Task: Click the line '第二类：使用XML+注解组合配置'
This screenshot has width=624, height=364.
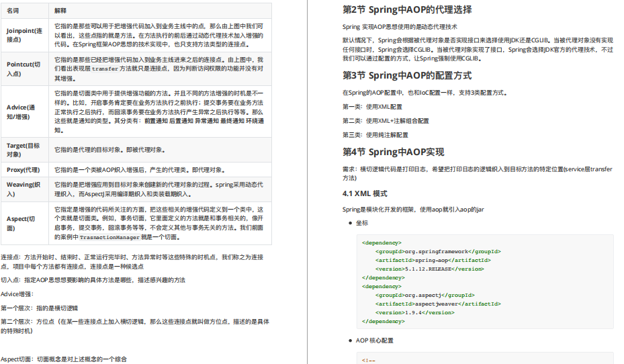Action: 386,120
